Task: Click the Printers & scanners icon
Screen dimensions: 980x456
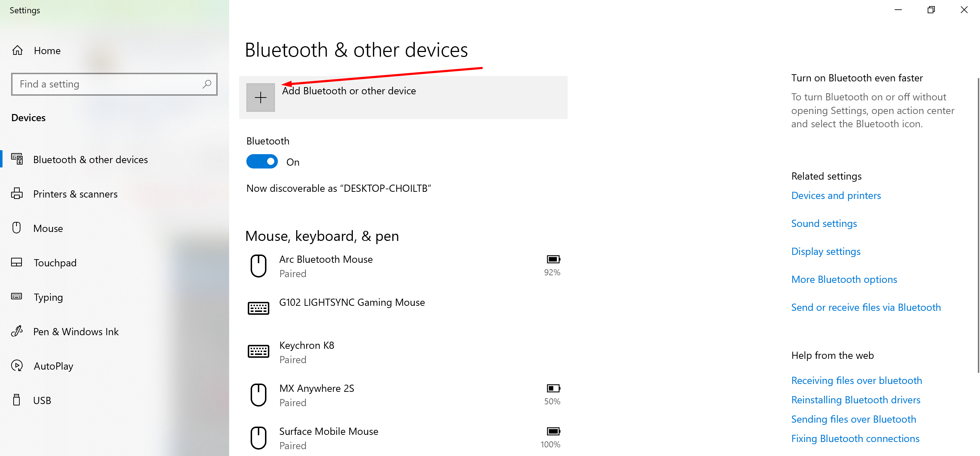Action: 17,194
